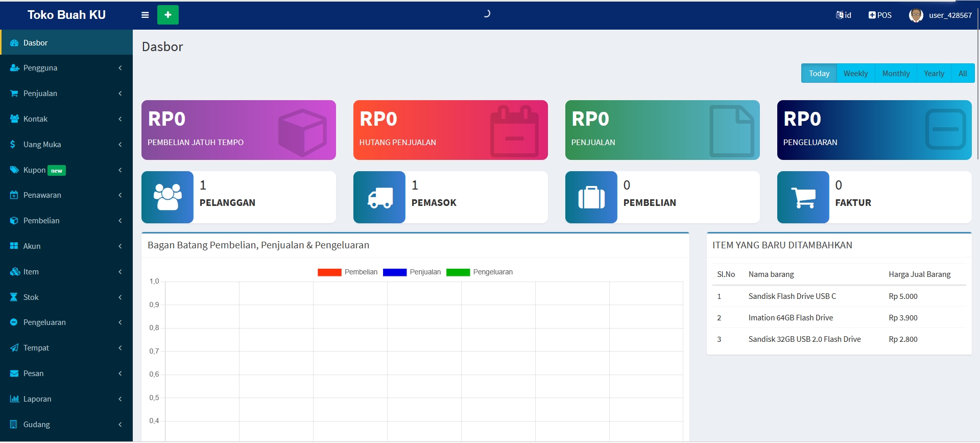
Task: Select the Weekly filter tab
Action: click(855, 74)
